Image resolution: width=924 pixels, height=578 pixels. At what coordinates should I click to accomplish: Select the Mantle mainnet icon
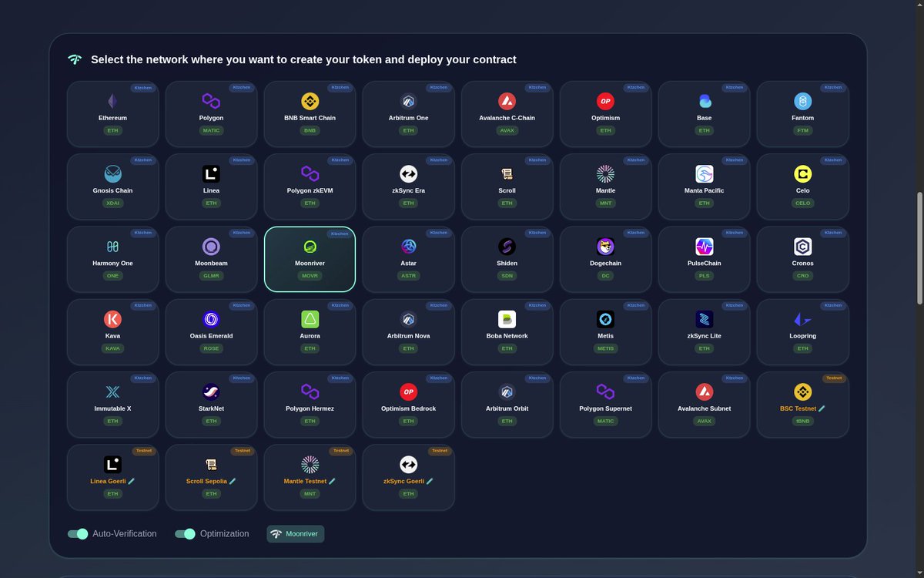(x=605, y=173)
